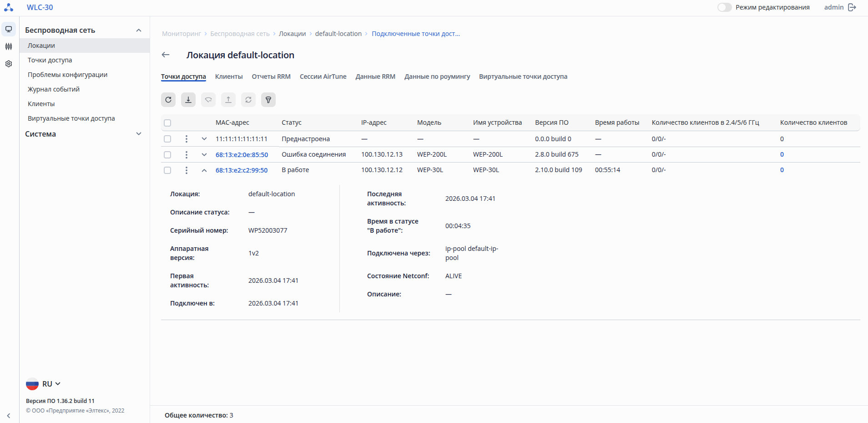Click the monitor icon in the left rail
The image size is (868, 423).
(9, 29)
